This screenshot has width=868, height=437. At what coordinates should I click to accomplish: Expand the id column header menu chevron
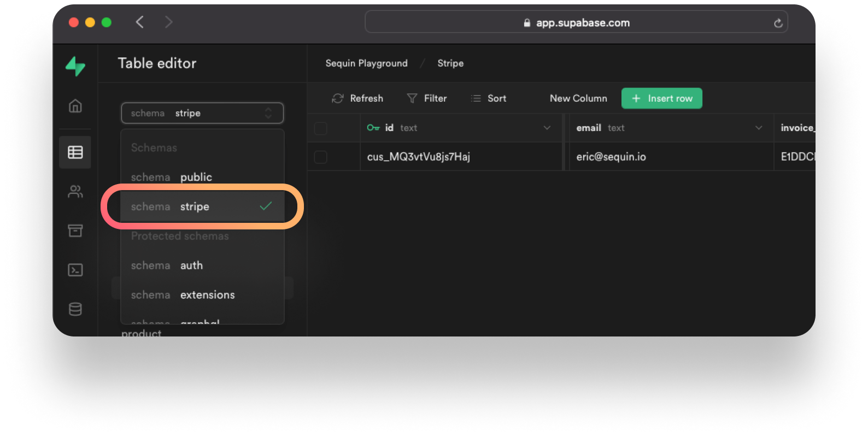pyautogui.click(x=547, y=128)
